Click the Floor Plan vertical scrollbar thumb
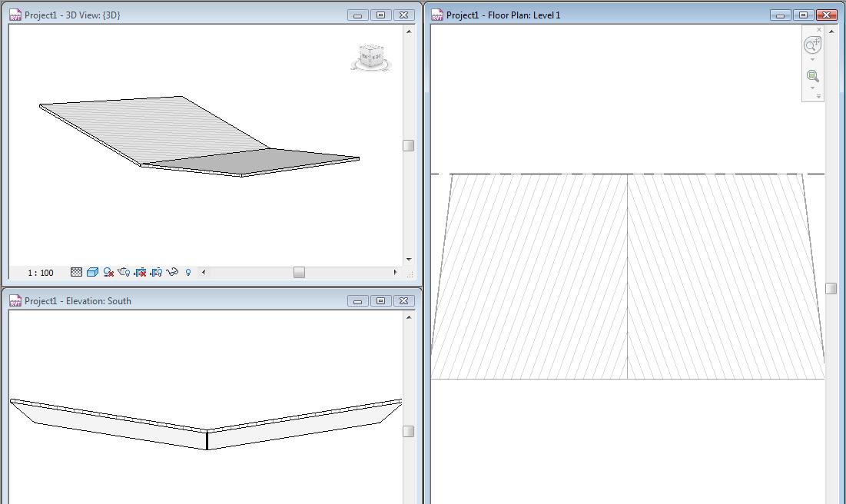The height and width of the screenshot is (504, 846). (831, 288)
